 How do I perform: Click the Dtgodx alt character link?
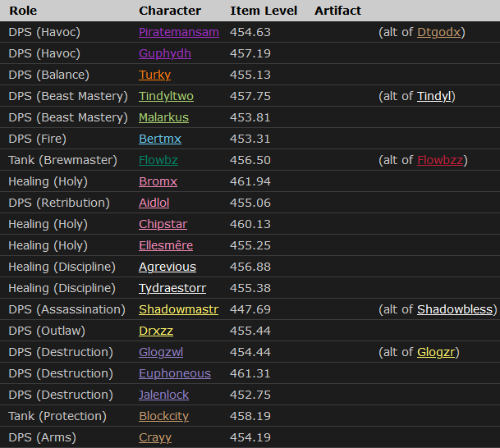(440, 32)
